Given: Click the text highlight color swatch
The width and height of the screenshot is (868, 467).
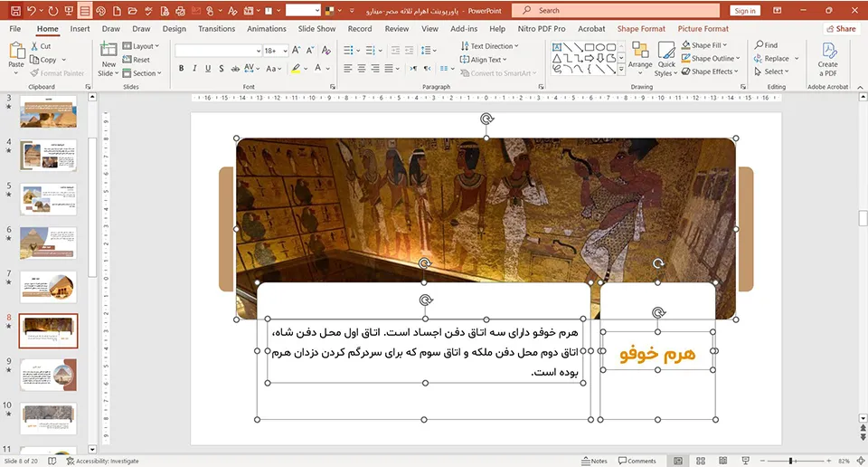Looking at the screenshot, I should [297, 68].
